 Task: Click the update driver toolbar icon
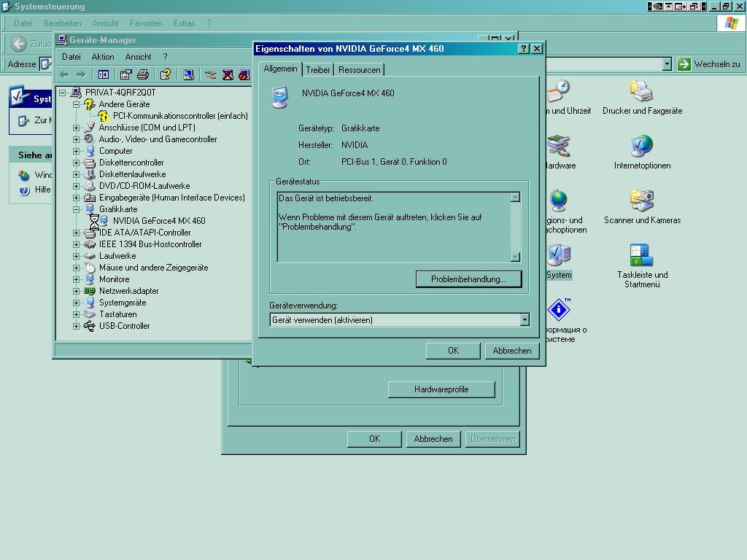pyautogui.click(x=211, y=74)
